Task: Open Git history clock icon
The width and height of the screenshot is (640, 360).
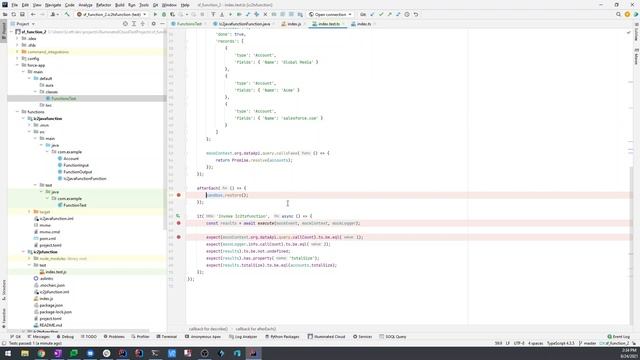Action: point(407,14)
